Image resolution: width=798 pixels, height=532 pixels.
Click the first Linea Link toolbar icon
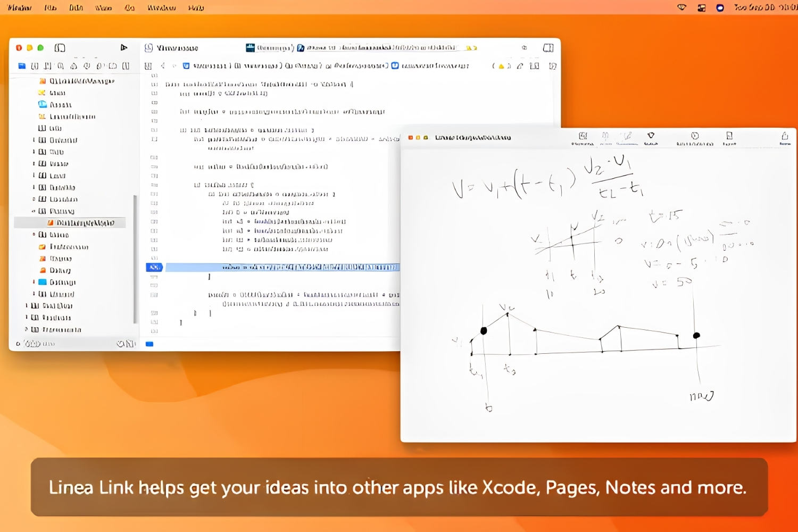tap(583, 136)
